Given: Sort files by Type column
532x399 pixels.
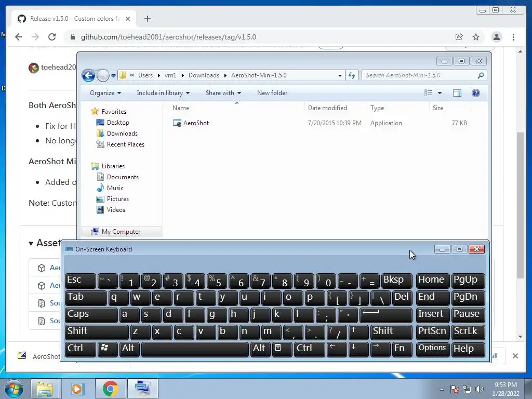Looking at the screenshot, I should [398, 108].
